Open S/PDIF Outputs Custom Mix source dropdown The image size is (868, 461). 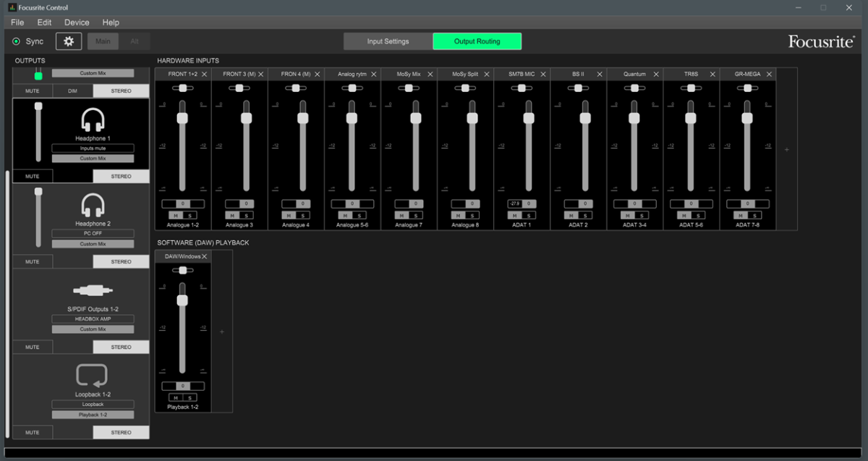(93, 329)
